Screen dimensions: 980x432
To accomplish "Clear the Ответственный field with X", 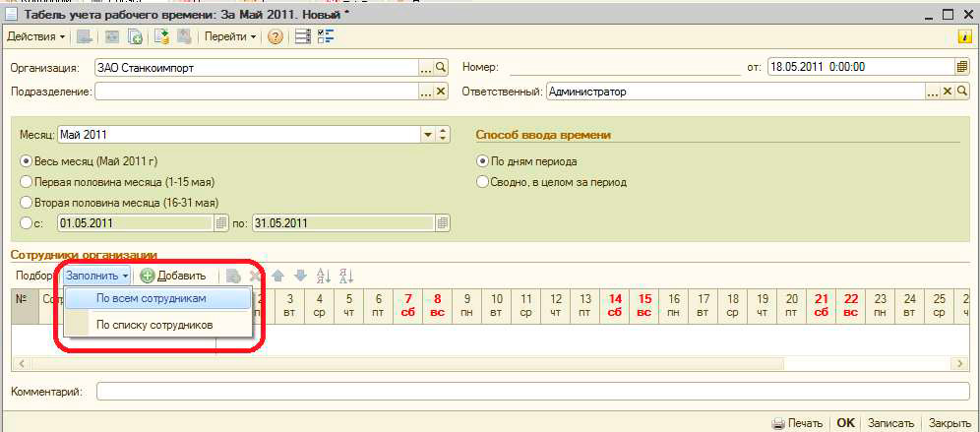I will [948, 92].
